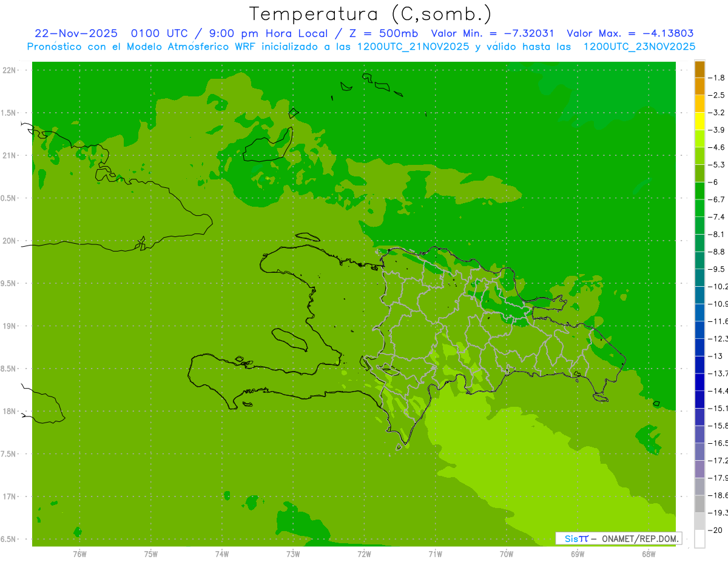Screen dimensions: 728x562
Task: Click the '-8.8' color scale label
Action: [x=717, y=252]
